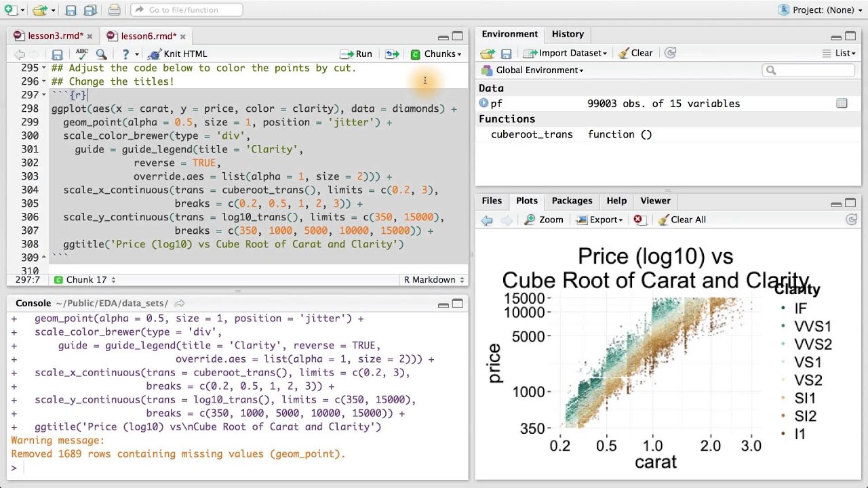Switch to lesson3.rmd tab
Screen dimensions: 868x488
point(55,36)
